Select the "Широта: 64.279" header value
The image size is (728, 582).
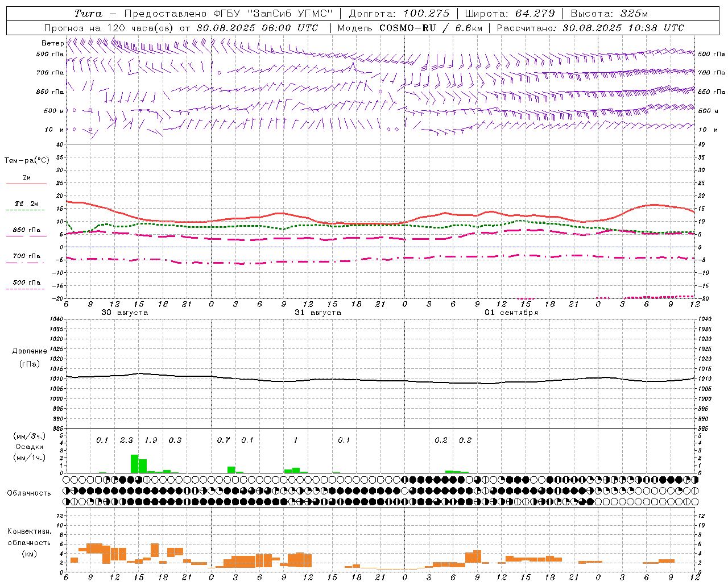click(x=510, y=14)
